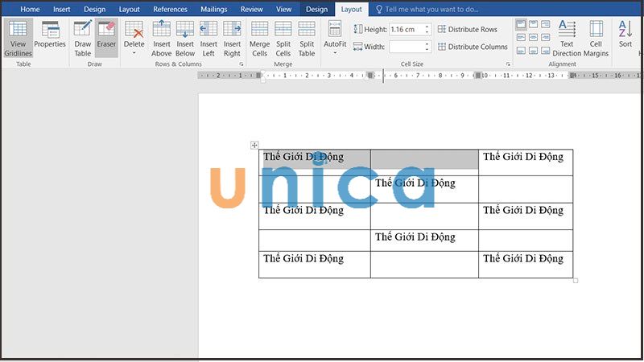
Task: Open the Review tab
Action: pyautogui.click(x=251, y=9)
